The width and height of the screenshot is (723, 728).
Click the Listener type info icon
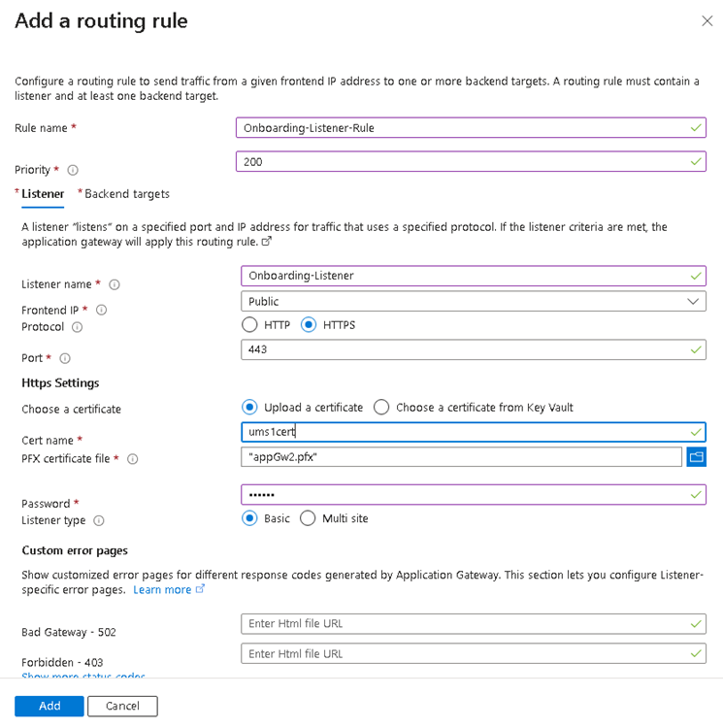coord(99,520)
